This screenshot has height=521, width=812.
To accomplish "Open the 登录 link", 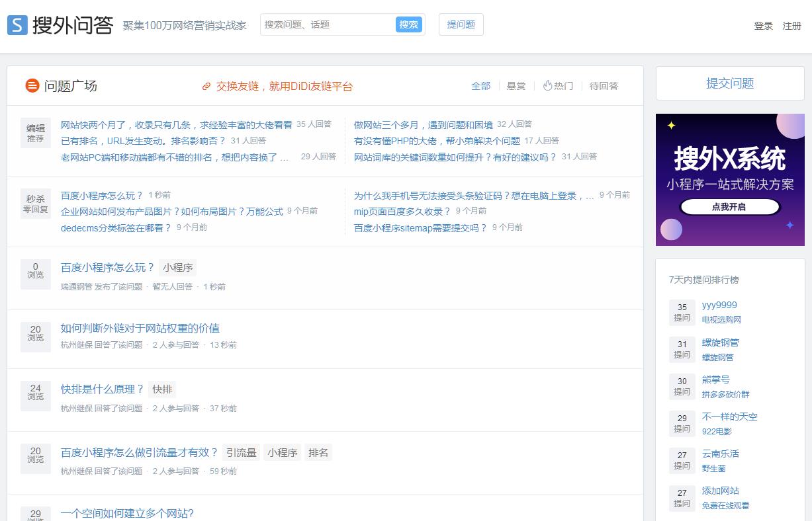I will 763,26.
